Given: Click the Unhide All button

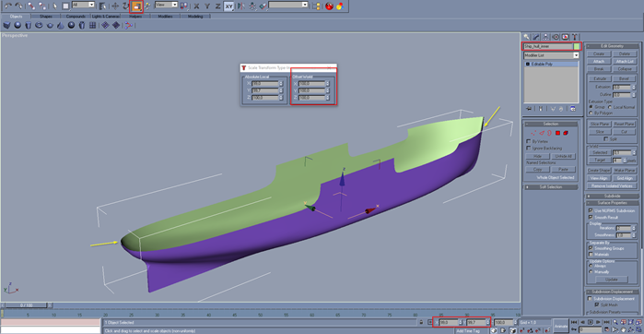Looking at the screenshot, I should pos(563,156).
